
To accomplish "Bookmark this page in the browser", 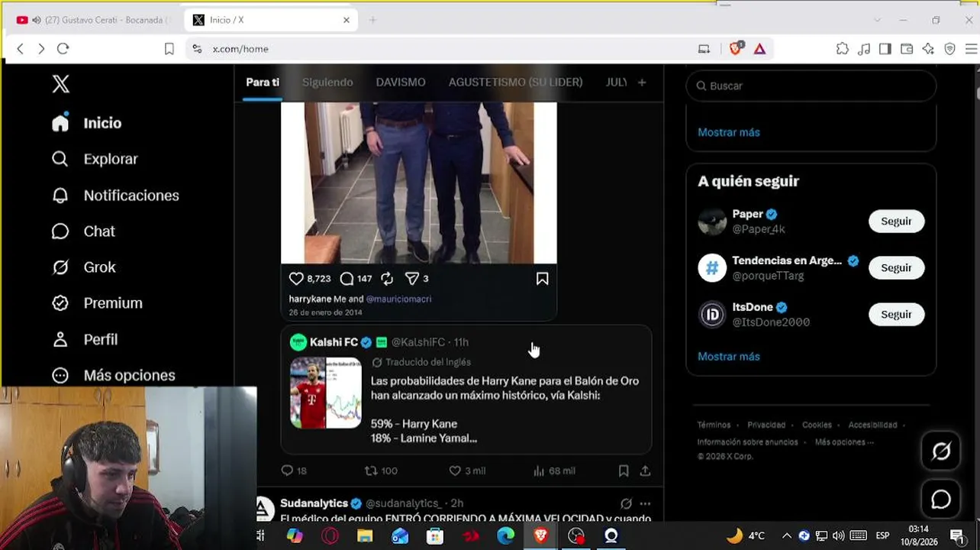I will [x=169, y=49].
